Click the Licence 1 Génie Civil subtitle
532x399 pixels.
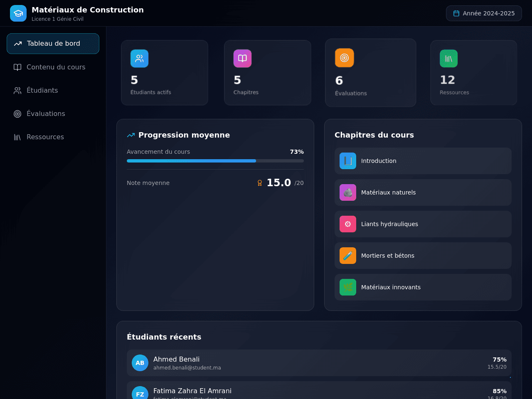57,19
